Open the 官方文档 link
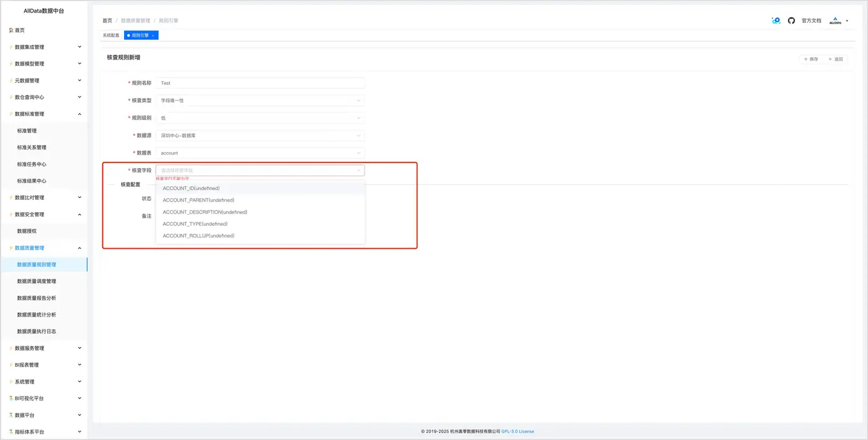Image resolution: width=868 pixels, height=440 pixels. 811,20
